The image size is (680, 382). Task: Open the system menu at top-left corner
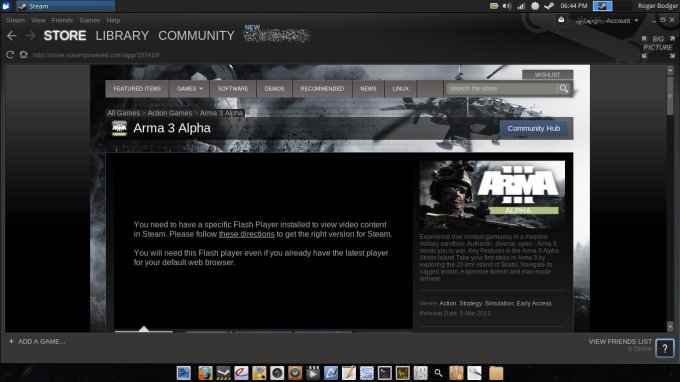[6, 6]
